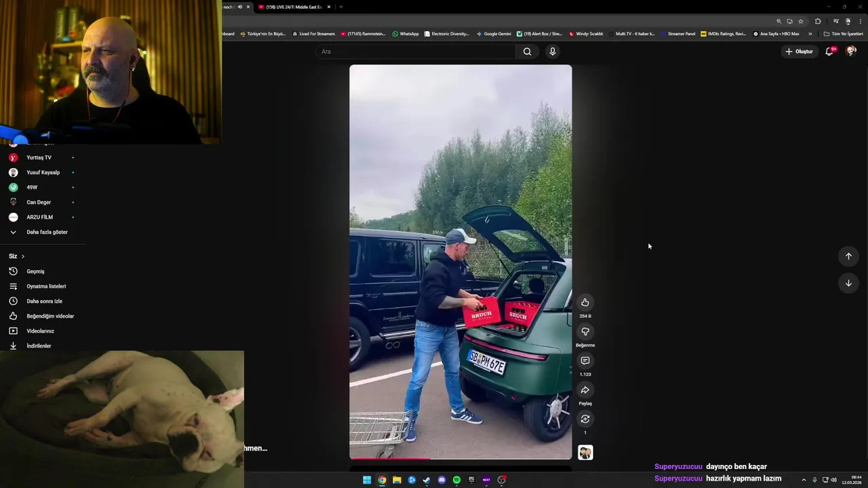The image size is (868, 488).
Task: Like the Short with thumbs up
Action: pyautogui.click(x=585, y=302)
